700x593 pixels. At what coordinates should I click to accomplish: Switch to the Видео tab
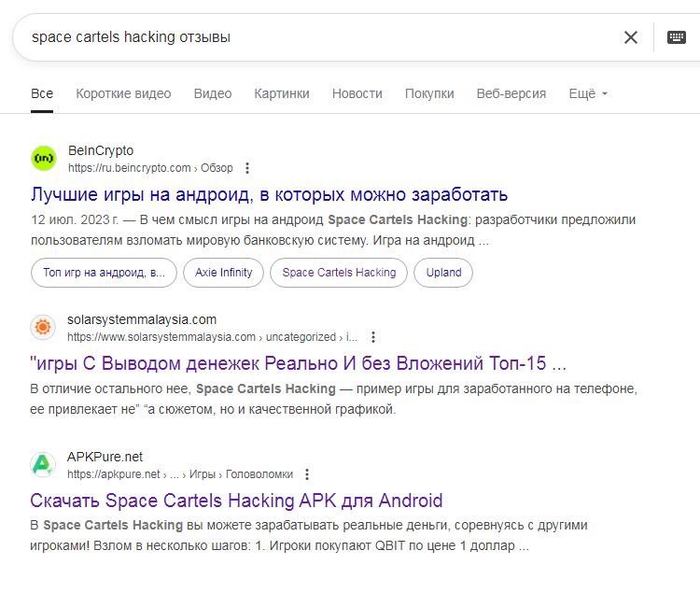point(213,93)
